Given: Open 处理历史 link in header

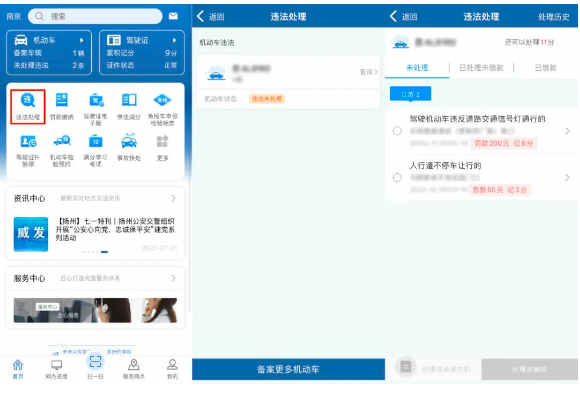Looking at the screenshot, I should click(553, 17).
